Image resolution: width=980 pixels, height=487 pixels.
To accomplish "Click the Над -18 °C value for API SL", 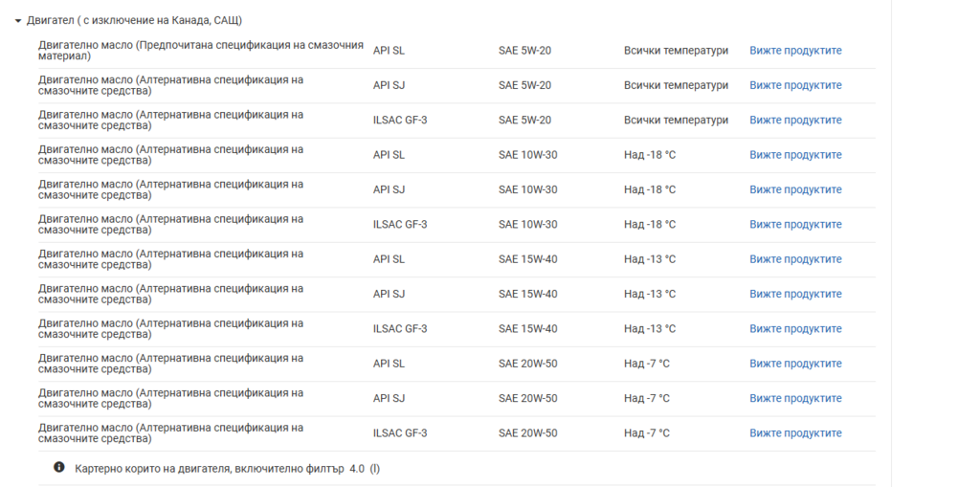I will (650, 155).
